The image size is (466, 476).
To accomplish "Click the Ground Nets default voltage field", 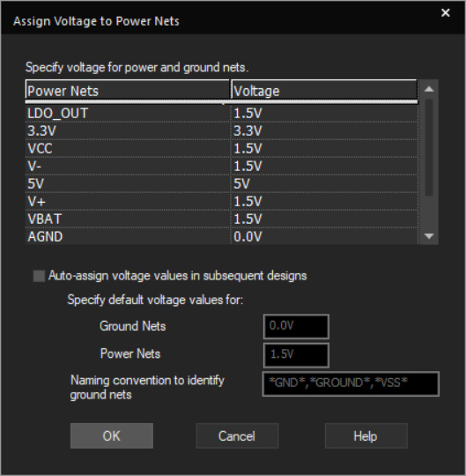I will pos(296,326).
